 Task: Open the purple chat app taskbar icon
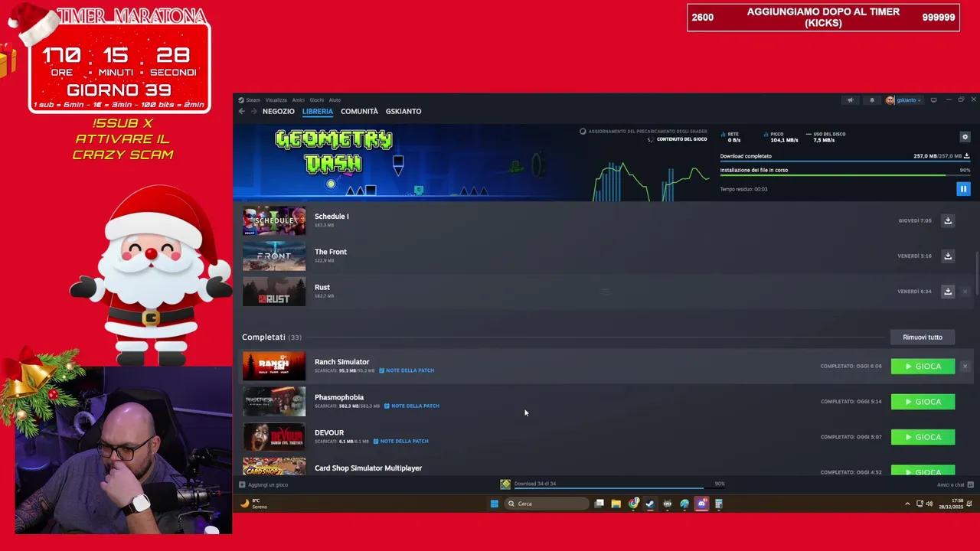tap(701, 504)
